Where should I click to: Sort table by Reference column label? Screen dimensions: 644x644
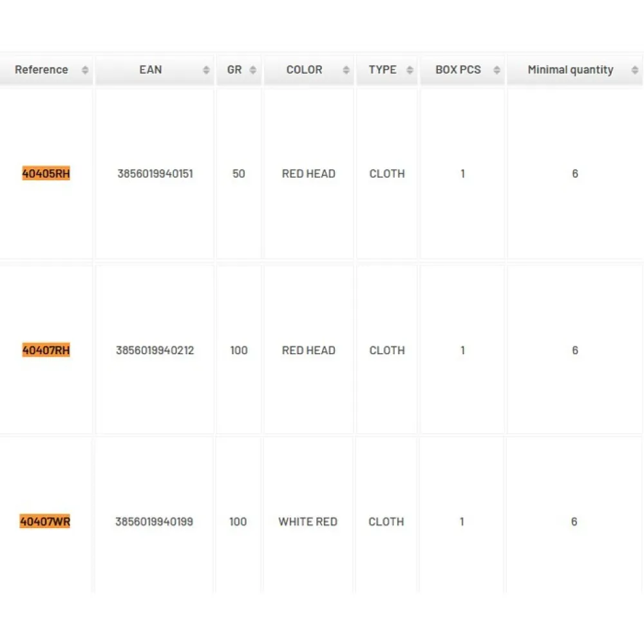click(x=41, y=70)
